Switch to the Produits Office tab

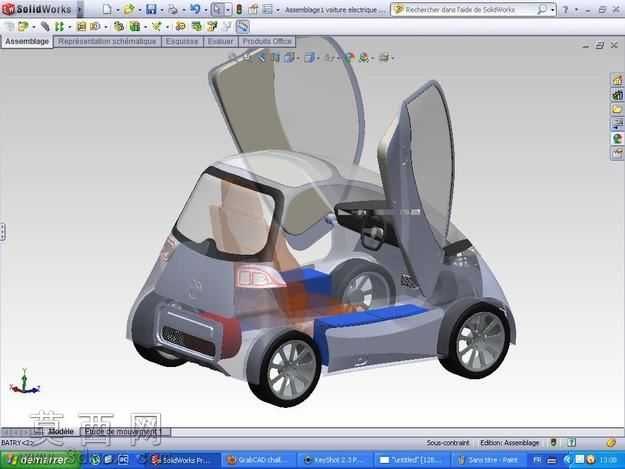click(267, 41)
